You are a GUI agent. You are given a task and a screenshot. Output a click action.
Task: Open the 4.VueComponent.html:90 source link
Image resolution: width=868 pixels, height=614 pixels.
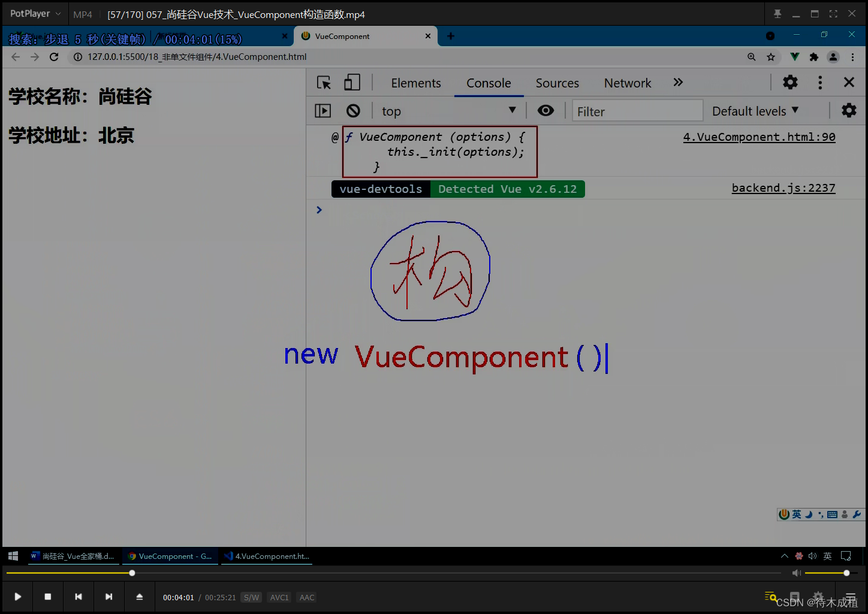click(x=759, y=137)
